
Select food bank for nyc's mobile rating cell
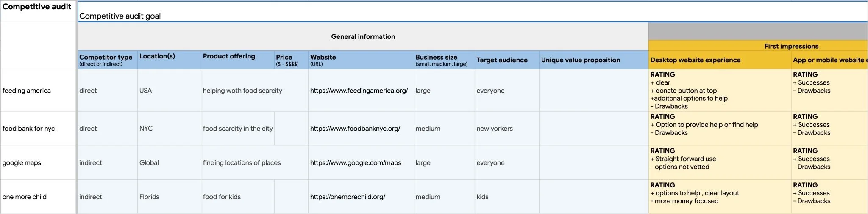829,129
